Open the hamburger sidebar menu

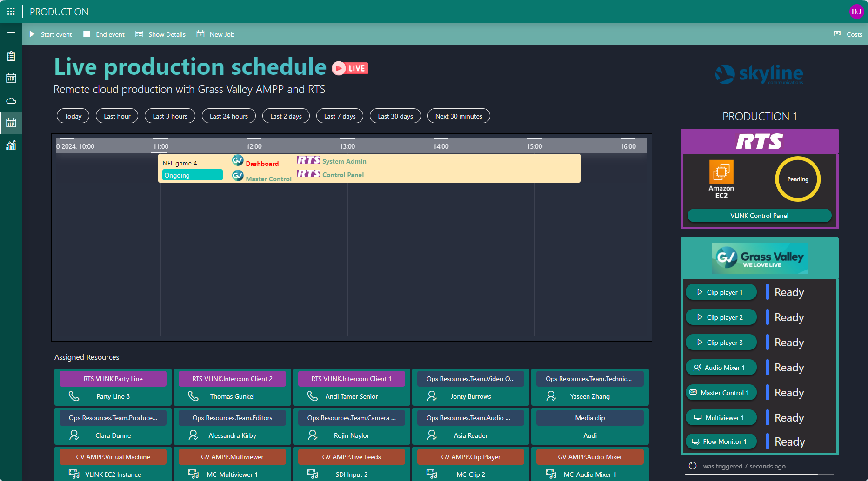(11, 34)
